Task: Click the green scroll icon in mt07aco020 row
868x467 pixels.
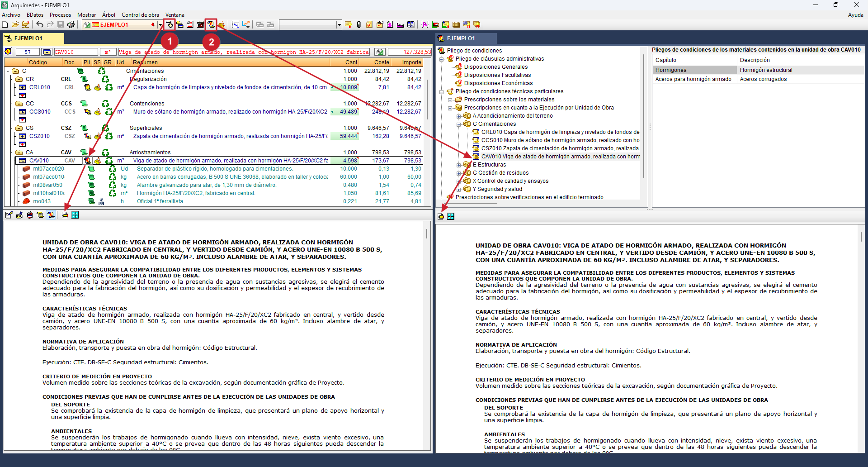Action: (91, 169)
